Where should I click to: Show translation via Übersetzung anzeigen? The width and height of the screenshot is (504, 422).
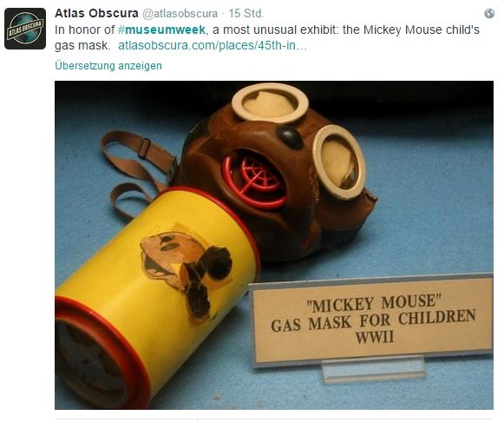(x=108, y=66)
